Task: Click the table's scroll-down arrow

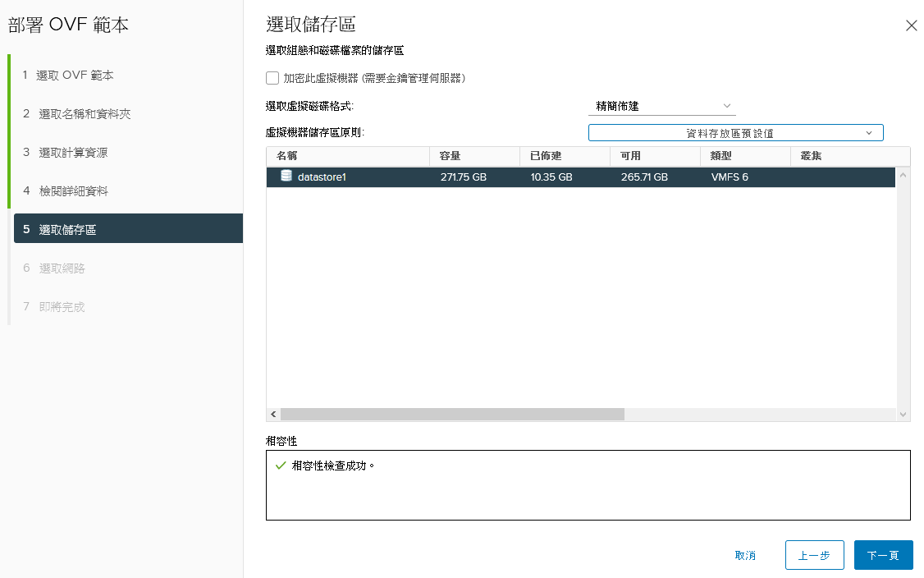Action: pyautogui.click(x=903, y=415)
